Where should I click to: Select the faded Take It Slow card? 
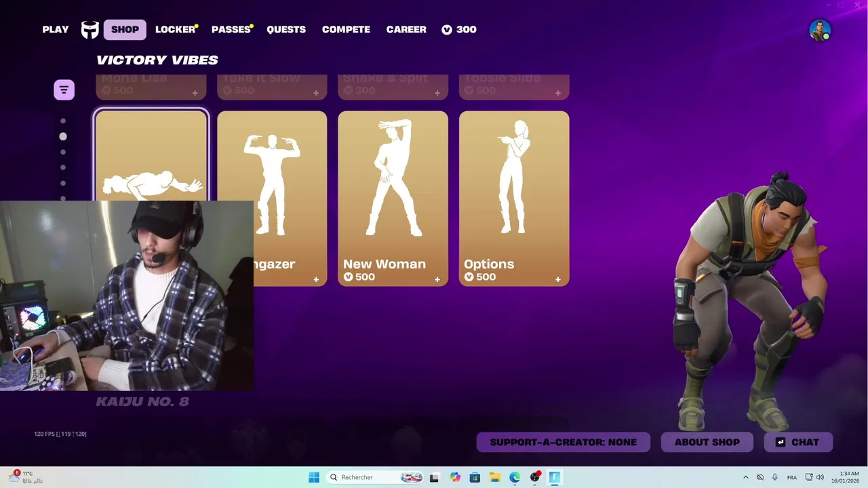[272, 87]
